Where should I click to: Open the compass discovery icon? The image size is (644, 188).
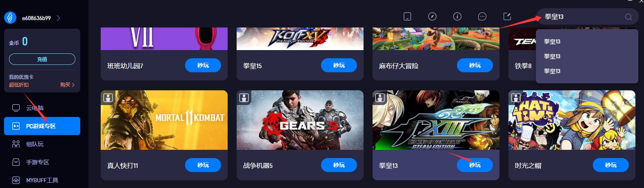[432, 16]
